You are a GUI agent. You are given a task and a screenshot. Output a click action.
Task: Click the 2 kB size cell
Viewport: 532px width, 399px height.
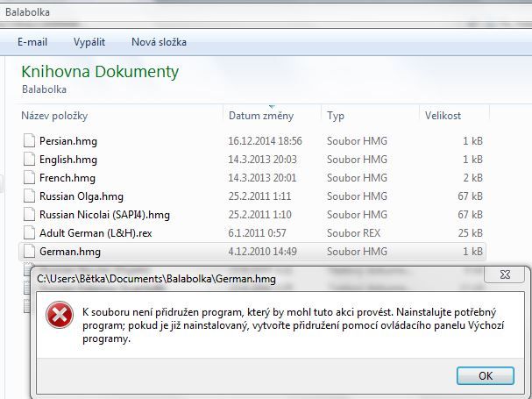(x=473, y=178)
